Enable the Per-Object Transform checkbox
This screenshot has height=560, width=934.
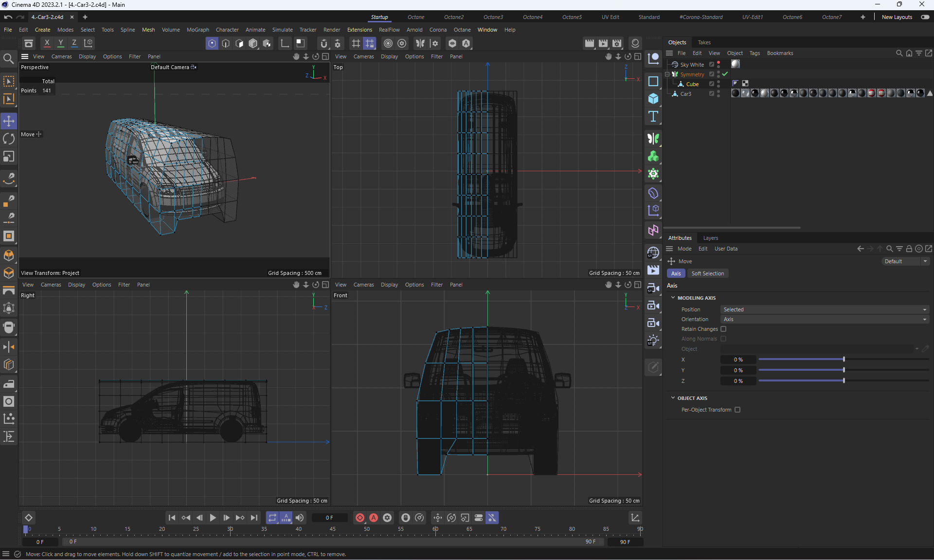(737, 410)
